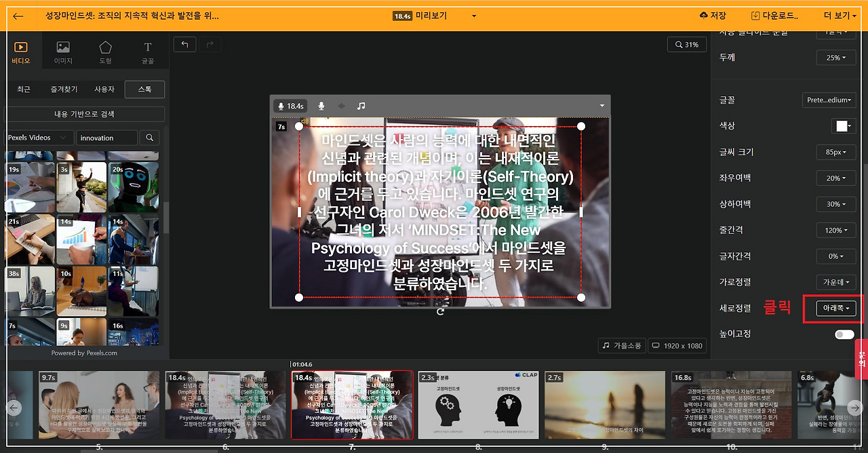Select the 스톡 source tab
This screenshot has width=868, height=453.
click(144, 89)
